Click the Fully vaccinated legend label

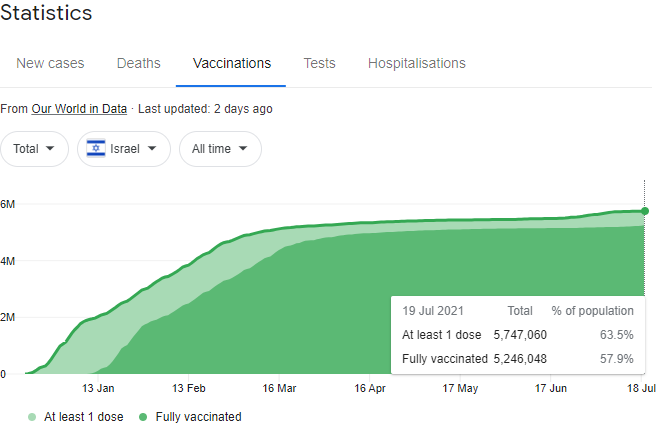(198, 417)
